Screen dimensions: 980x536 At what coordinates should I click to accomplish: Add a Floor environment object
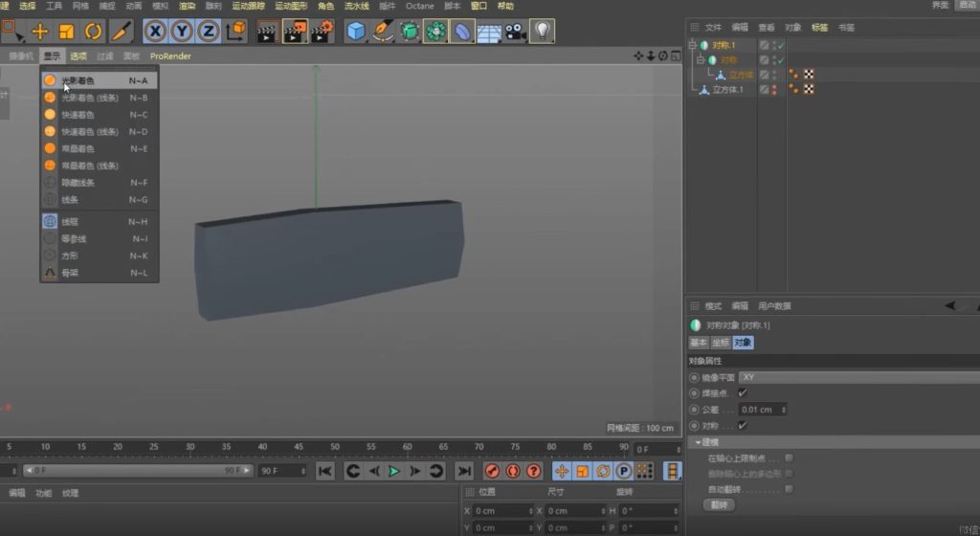[489, 32]
